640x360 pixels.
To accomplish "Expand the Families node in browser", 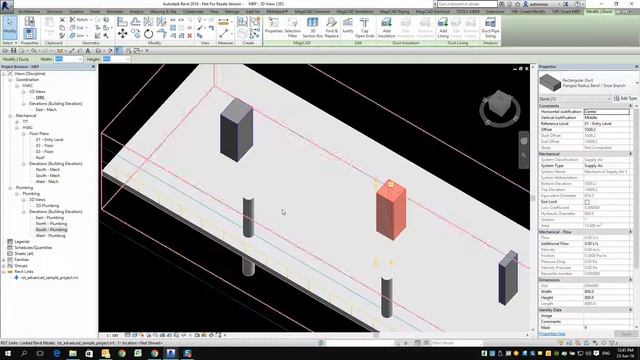I will [x=4, y=260].
